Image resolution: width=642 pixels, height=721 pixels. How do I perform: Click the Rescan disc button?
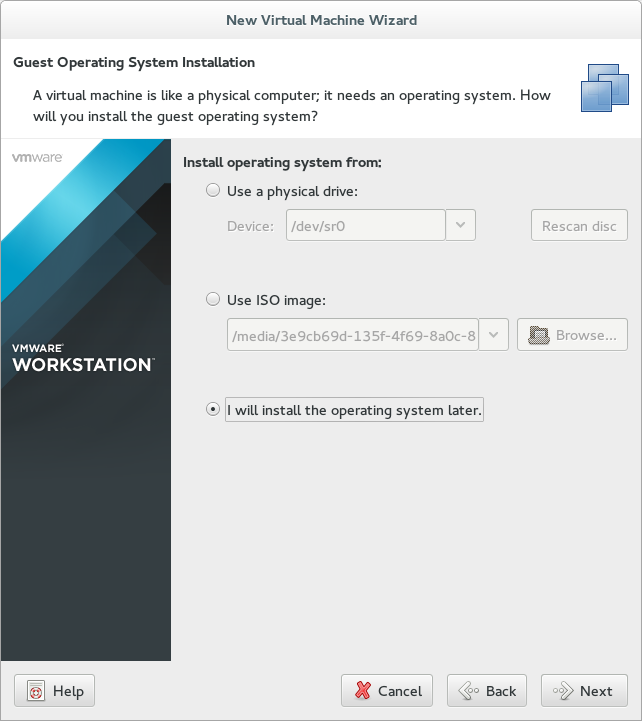coord(579,225)
